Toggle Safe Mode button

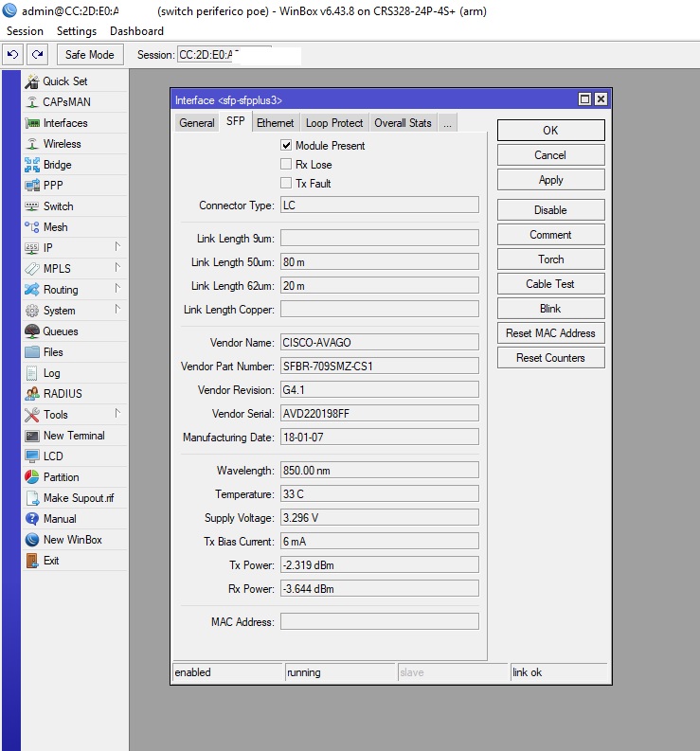pos(90,55)
